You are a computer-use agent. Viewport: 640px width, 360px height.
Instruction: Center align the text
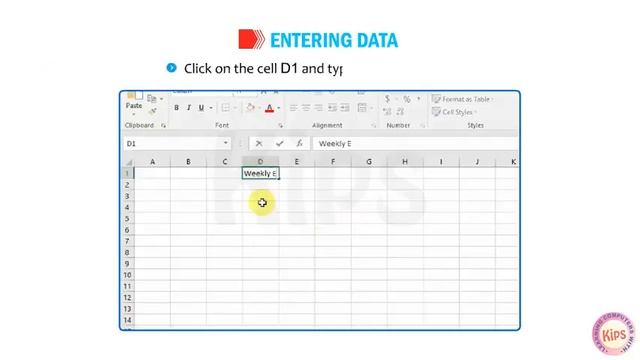click(x=306, y=108)
